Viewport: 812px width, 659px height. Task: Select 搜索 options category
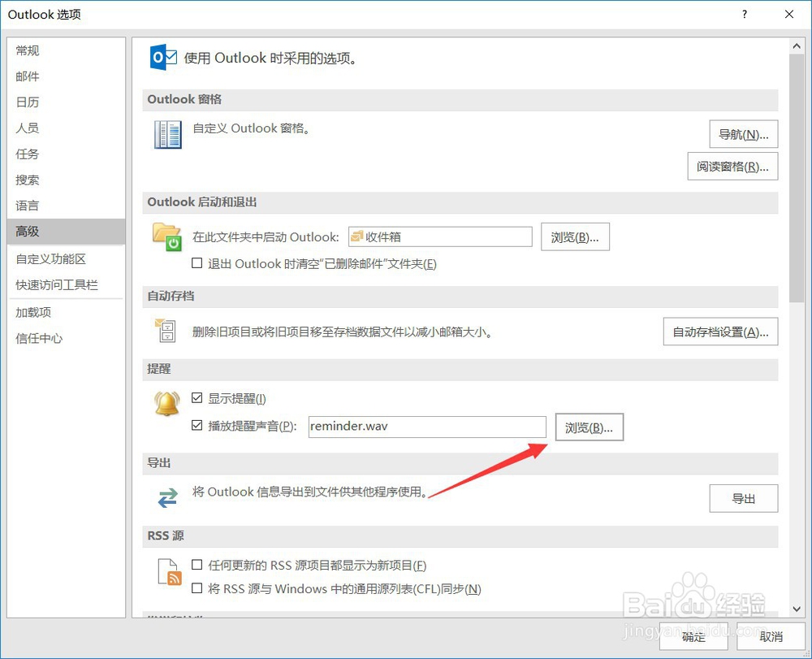67,180
